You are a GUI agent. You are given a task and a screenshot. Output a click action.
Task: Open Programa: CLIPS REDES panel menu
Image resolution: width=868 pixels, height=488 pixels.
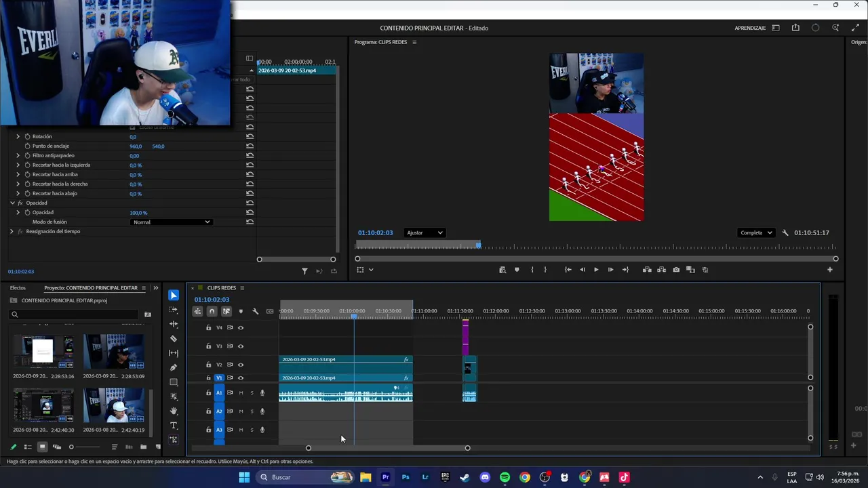tap(414, 42)
